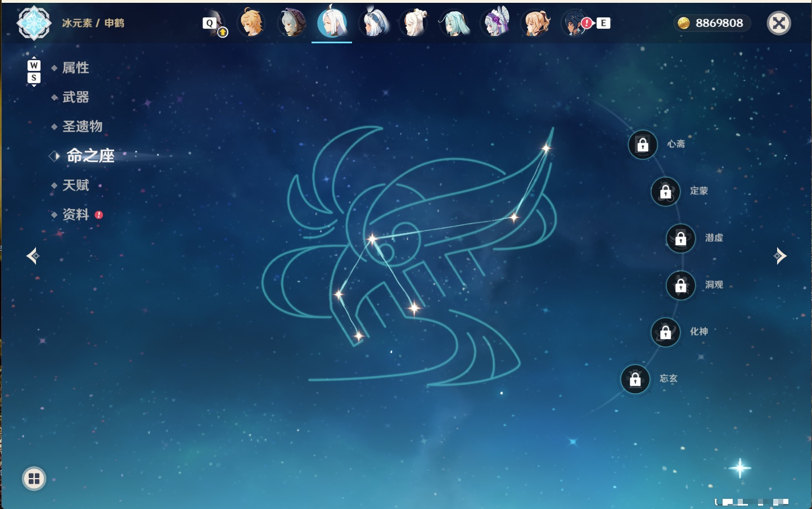812x509 pixels.
Task: Open the locked 洞观 constellation icon
Action: coord(680,286)
